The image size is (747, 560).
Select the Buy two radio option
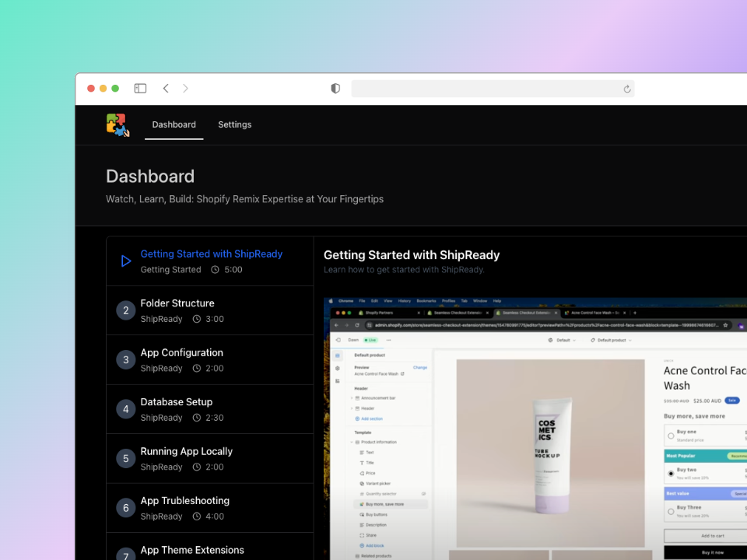point(671,473)
